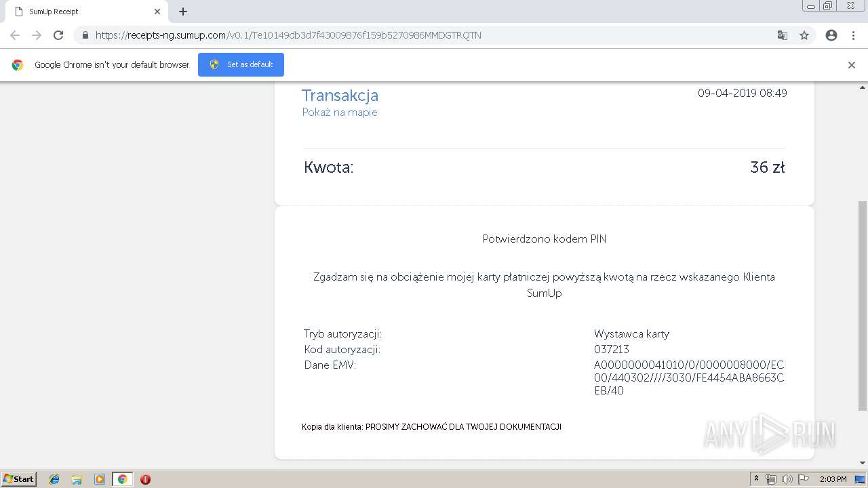Click the Tryb autoryzacji: label
This screenshot has width=868, height=488.
[343, 334]
